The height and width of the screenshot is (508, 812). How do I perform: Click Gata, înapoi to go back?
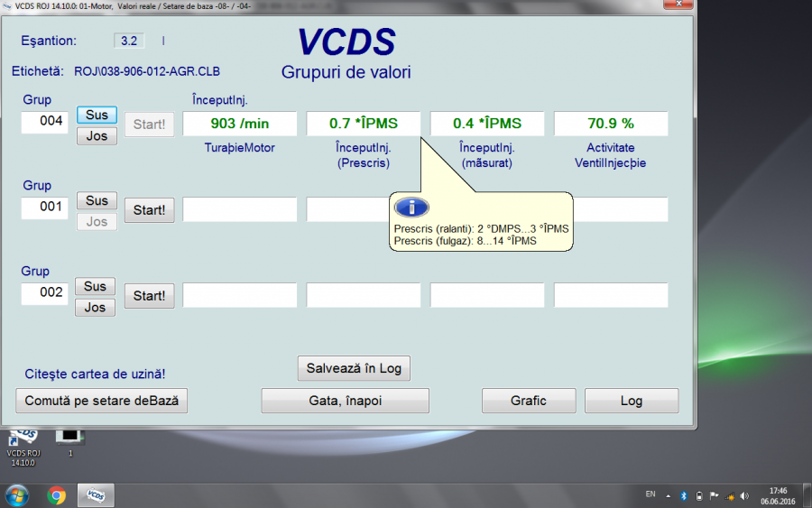pos(345,401)
